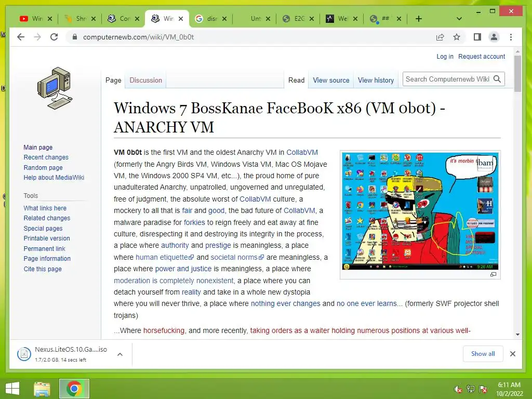Open the Nexus.LiteOS ISO download item
Image resolution: width=532 pixels, height=399 pixels.
63,354
